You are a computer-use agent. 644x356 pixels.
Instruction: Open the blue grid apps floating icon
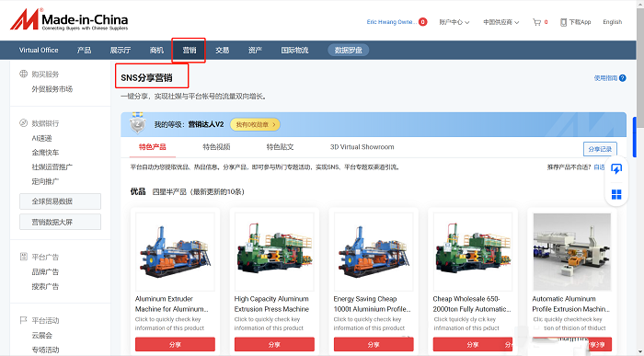click(616, 194)
